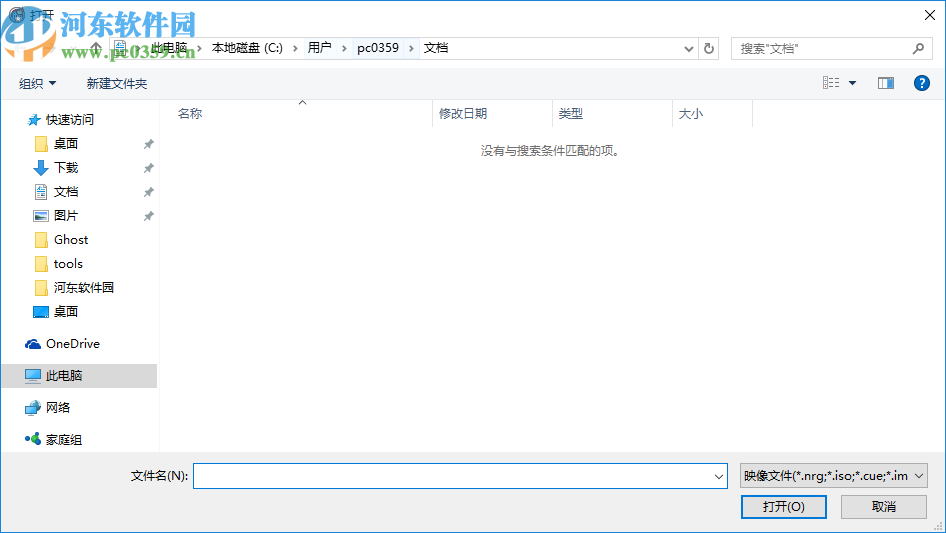Click the pin icon beside 文档
The width and height of the screenshot is (946, 533).
pos(148,192)
